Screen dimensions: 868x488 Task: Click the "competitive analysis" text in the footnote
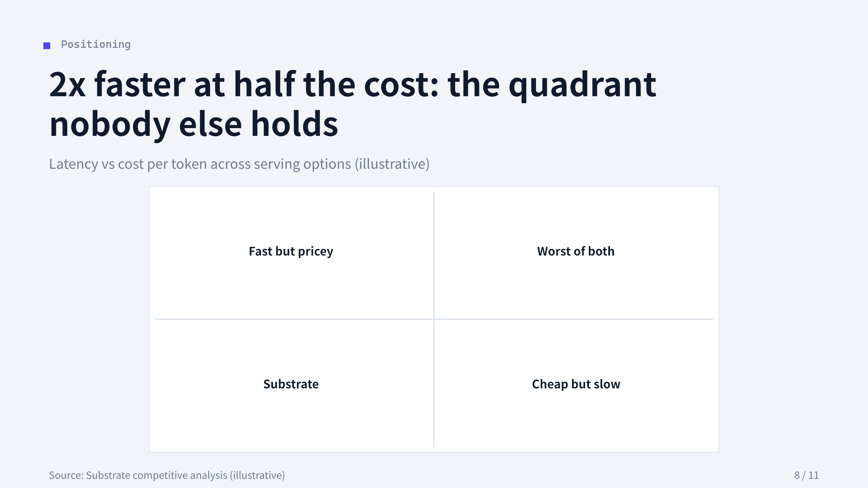(x=180, y=475)
